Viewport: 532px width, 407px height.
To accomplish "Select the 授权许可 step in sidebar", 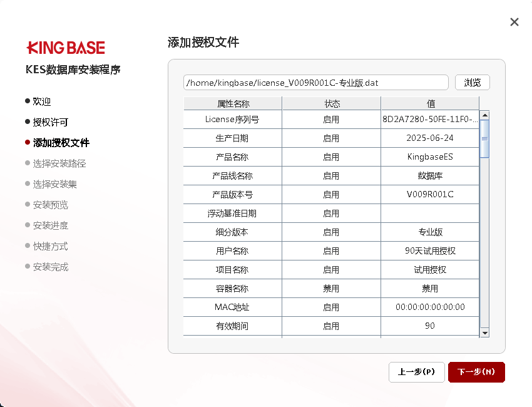I will click(51, 122).
